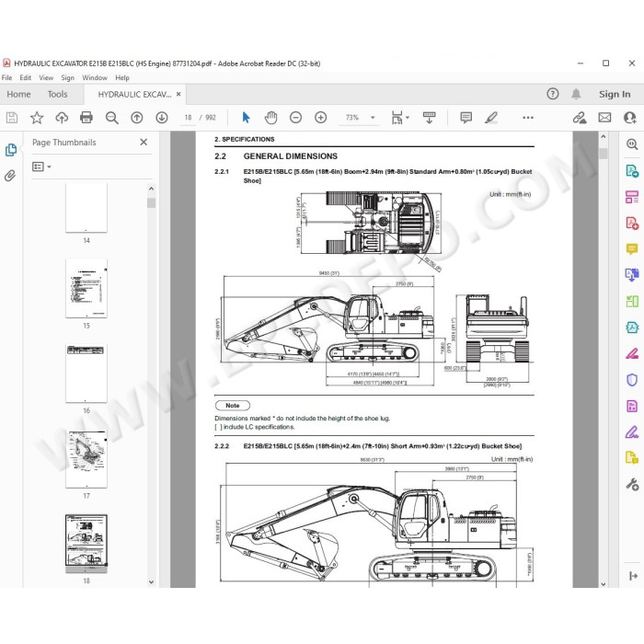Close the HYDRAULIC EXCAV... document tab

tap(178, 94)
